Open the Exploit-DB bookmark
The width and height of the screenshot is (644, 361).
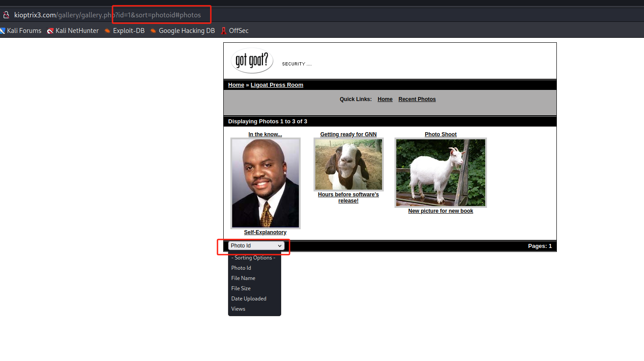(125, 31)
